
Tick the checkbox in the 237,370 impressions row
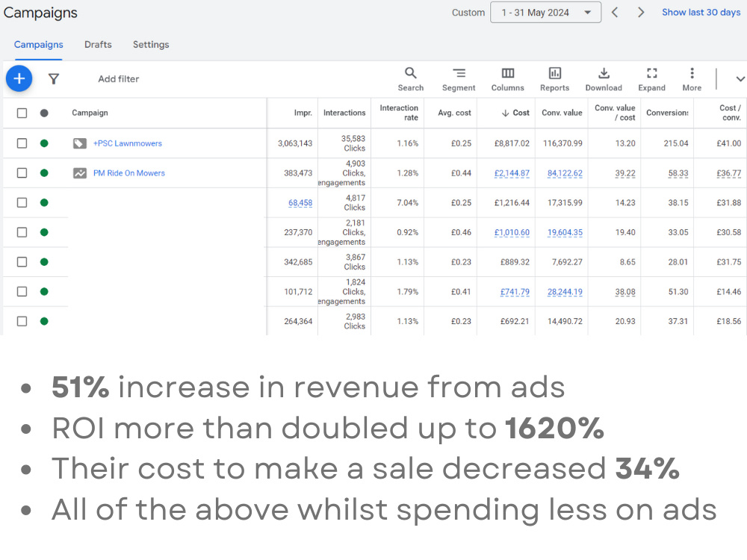22,232
